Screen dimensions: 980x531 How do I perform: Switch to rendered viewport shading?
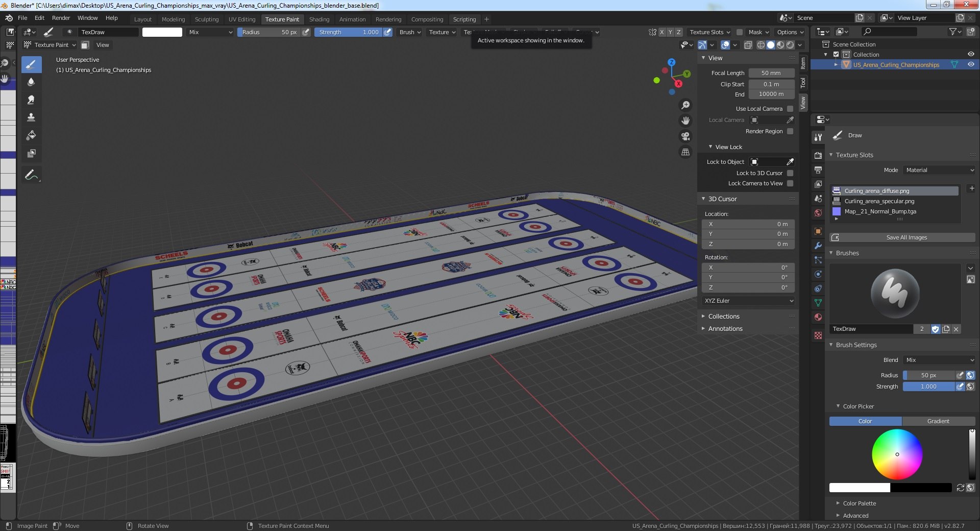(790, 45)
